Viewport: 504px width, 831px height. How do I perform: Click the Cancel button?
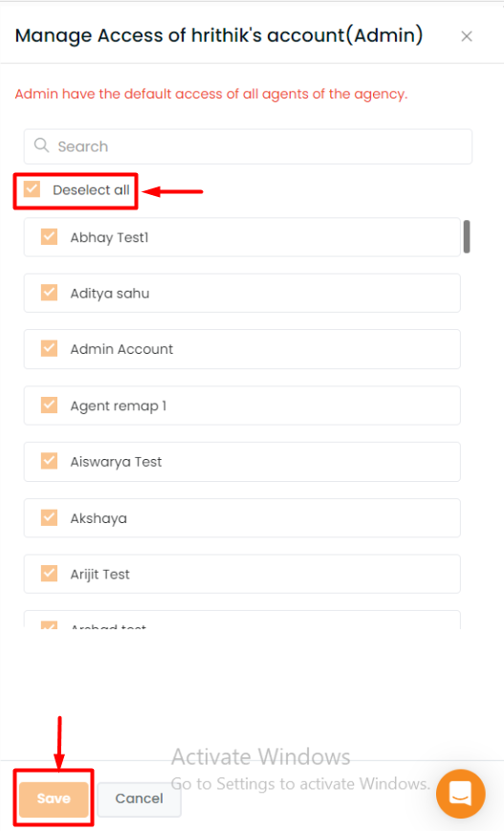pyautogui.click(x=140, y=798)
